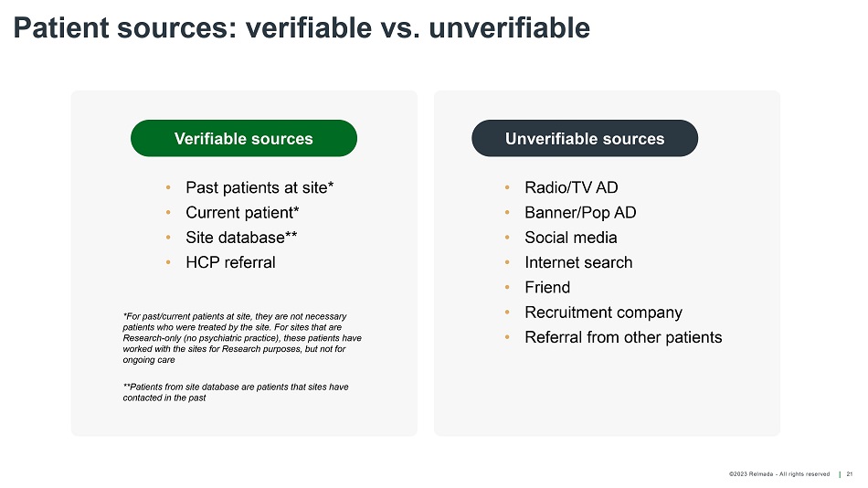Click the Verifiable sources green button

tap(243, 139)
